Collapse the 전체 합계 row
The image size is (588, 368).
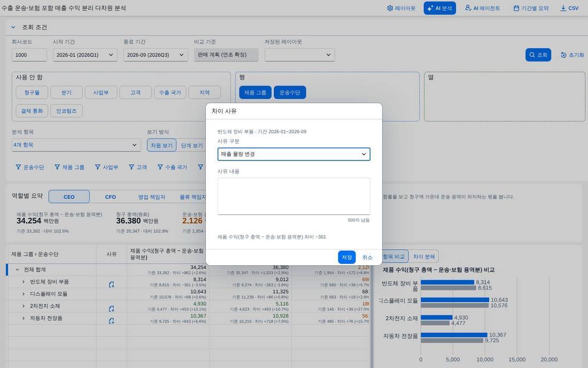tap(17, 270)
